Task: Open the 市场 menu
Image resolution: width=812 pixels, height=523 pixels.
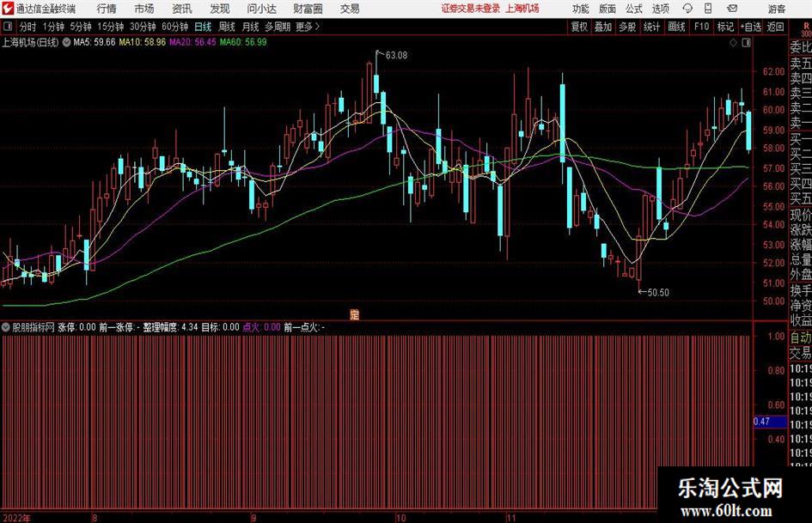Action: coord(144,9)
